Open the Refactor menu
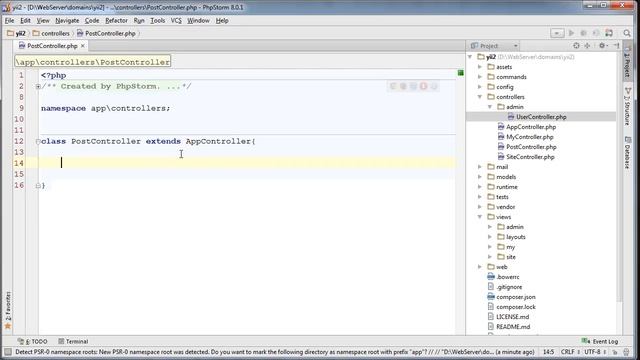The image size is (640, 360). 116,20
